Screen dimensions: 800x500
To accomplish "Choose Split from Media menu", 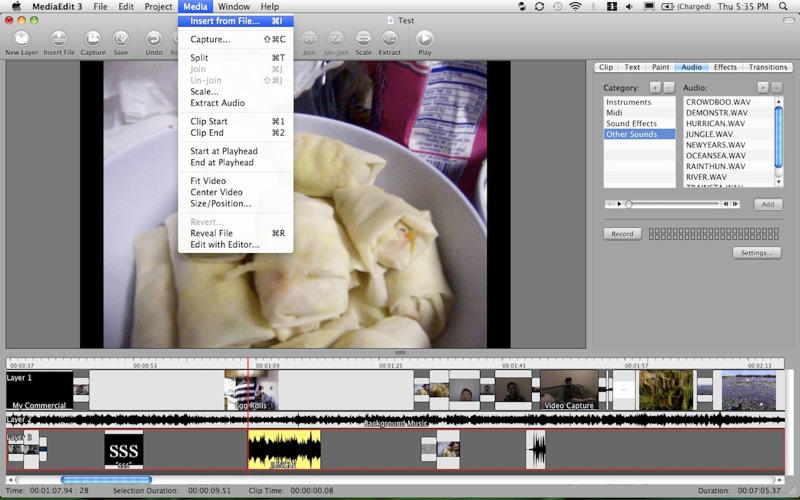I will [x=236, y=58].
